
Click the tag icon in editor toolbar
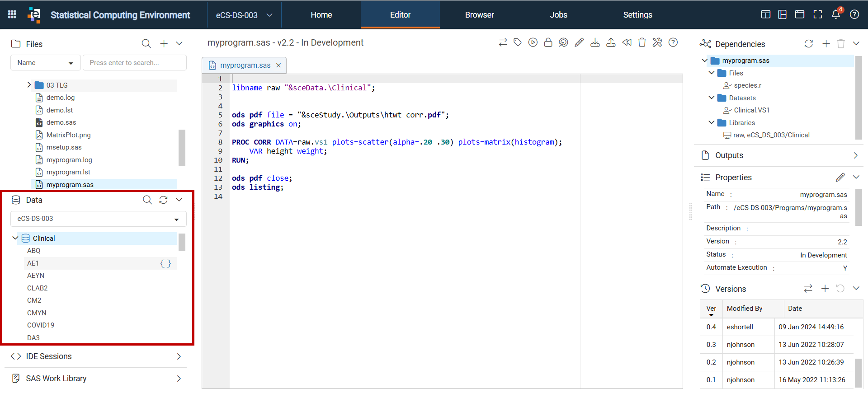point(518,42)
